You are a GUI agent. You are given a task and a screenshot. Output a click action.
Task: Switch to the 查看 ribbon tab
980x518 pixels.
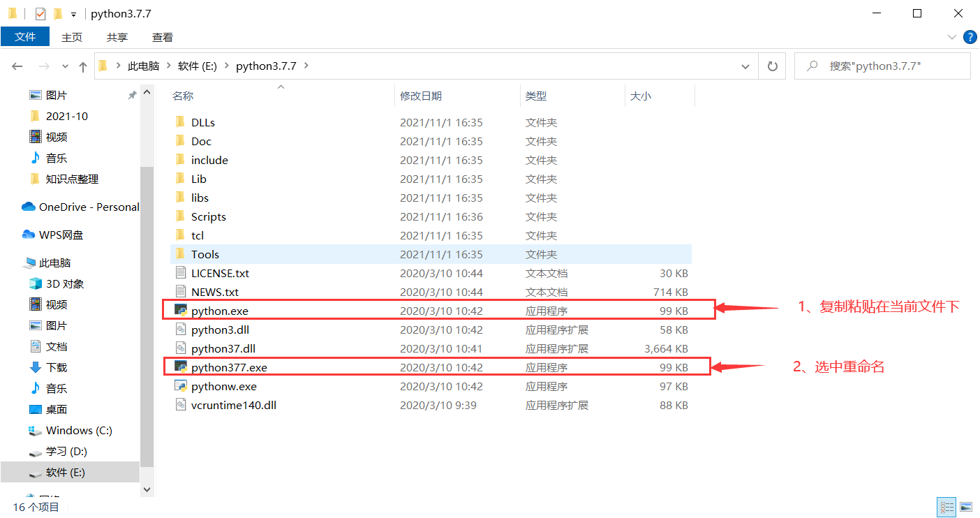[x=163, y=37]
